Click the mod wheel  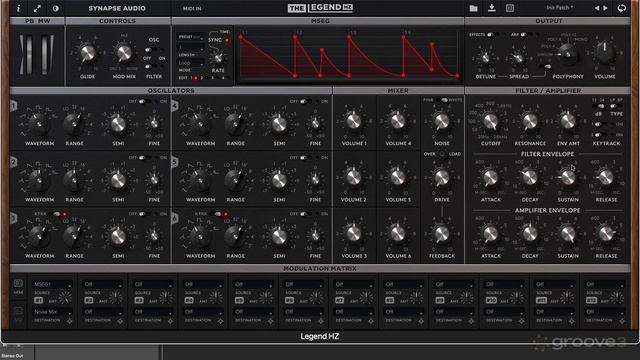click(x=44, y=54)
